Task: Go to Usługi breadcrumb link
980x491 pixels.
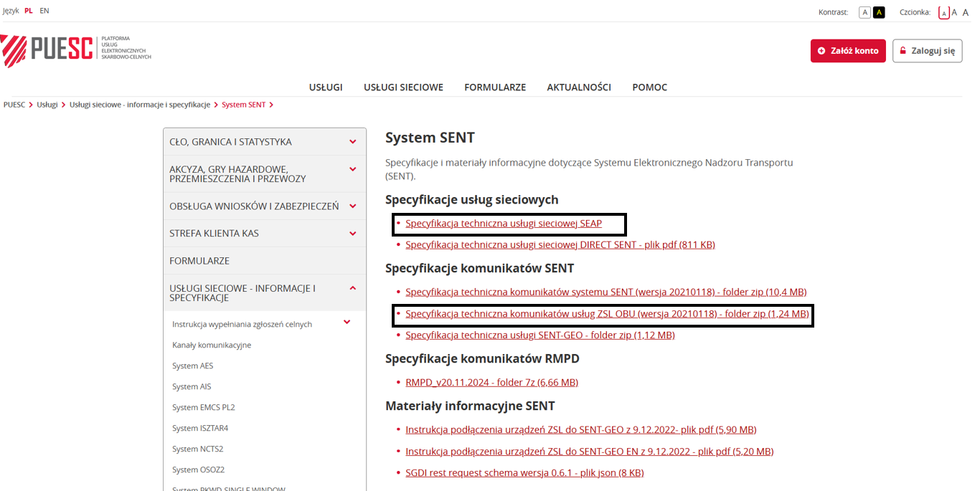Action: tap(47, 105)
